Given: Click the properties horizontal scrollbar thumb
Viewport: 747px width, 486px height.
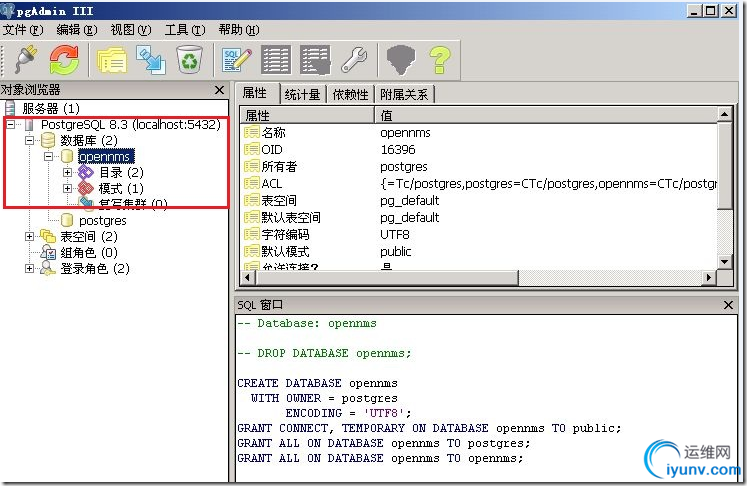Looking at the screenshot, I should 386,277.
